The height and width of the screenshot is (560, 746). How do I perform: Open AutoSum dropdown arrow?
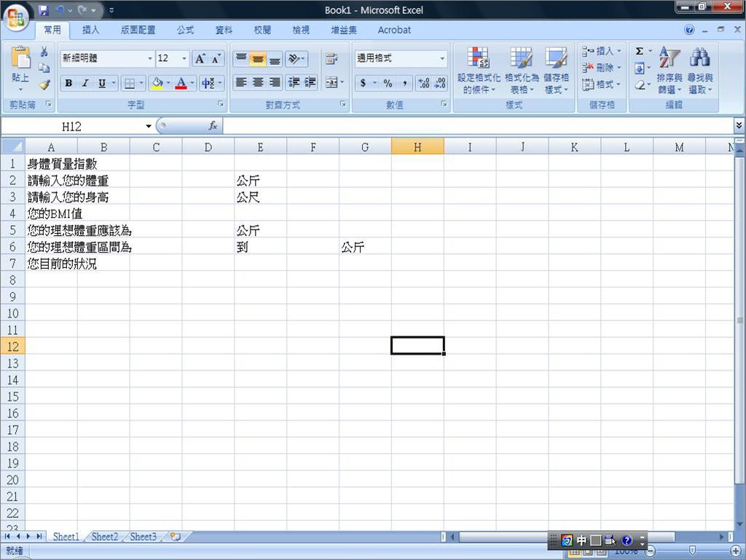click(651, 51)
